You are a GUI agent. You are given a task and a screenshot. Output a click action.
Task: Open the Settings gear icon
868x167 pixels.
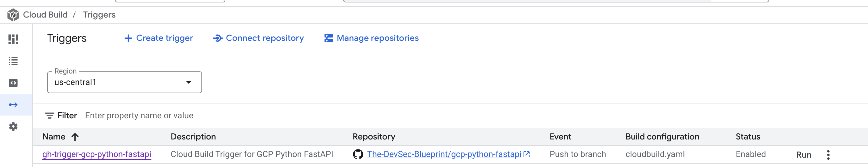[13, 126]
